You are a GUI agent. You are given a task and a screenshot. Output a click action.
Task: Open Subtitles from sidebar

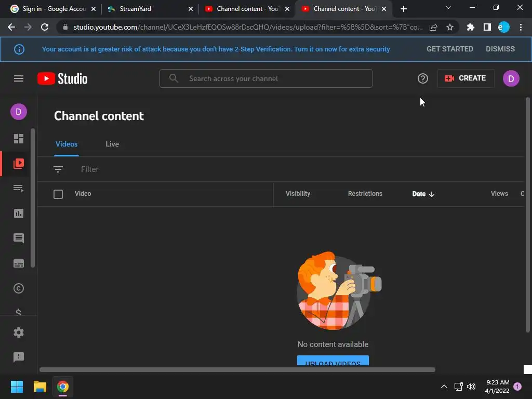point(19,263)
